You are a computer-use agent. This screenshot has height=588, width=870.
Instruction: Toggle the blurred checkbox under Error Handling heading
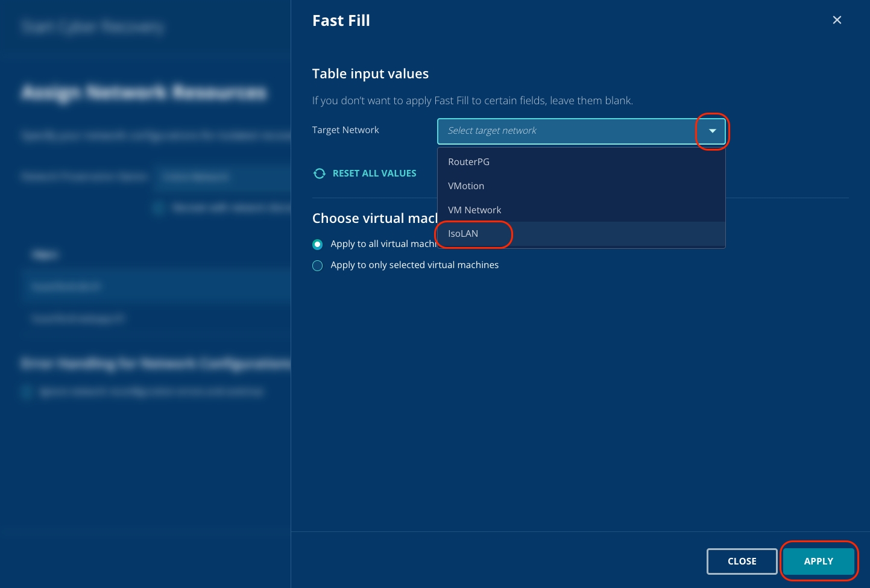point(27,392)
